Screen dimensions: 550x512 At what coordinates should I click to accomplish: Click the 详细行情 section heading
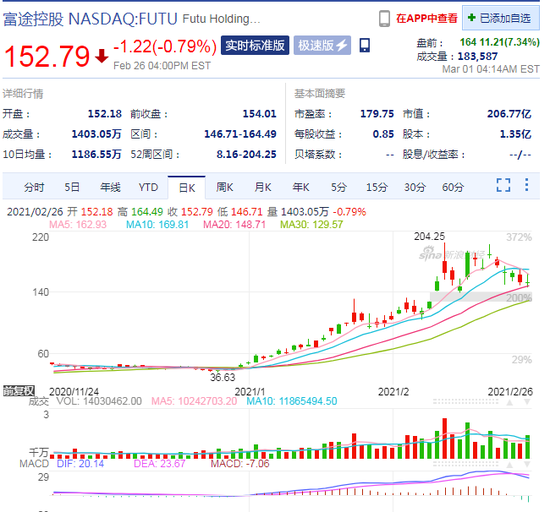coord(23,94)
